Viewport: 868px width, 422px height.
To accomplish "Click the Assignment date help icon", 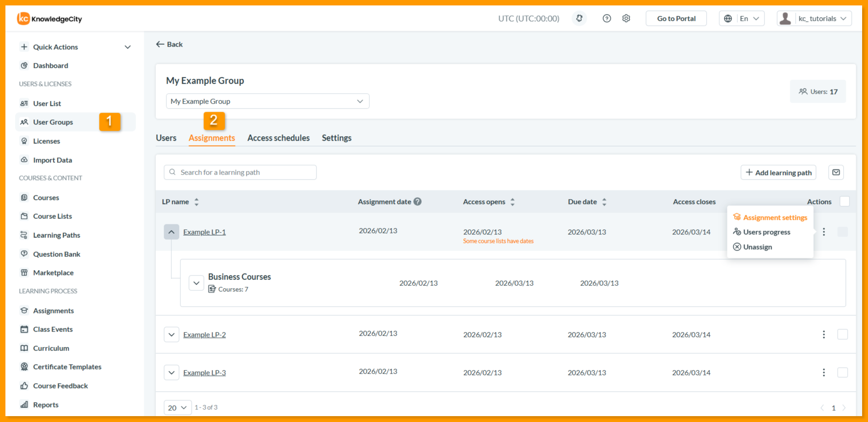I will 418,202.
